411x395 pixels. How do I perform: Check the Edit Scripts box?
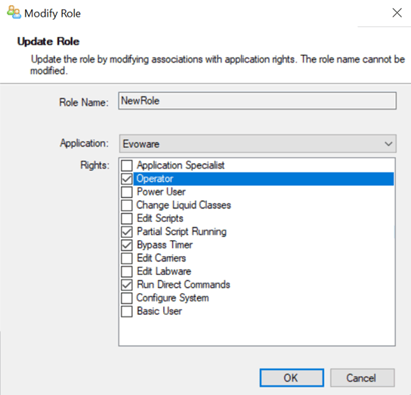(x=127, y=218)
